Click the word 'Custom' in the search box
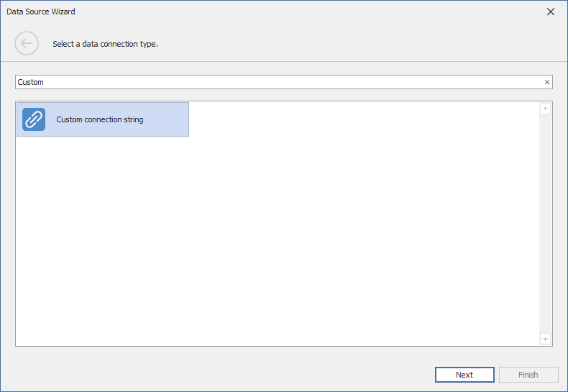The height and width of the screenshot is (392, 568). pyautogui.click(x=31, y=82)
